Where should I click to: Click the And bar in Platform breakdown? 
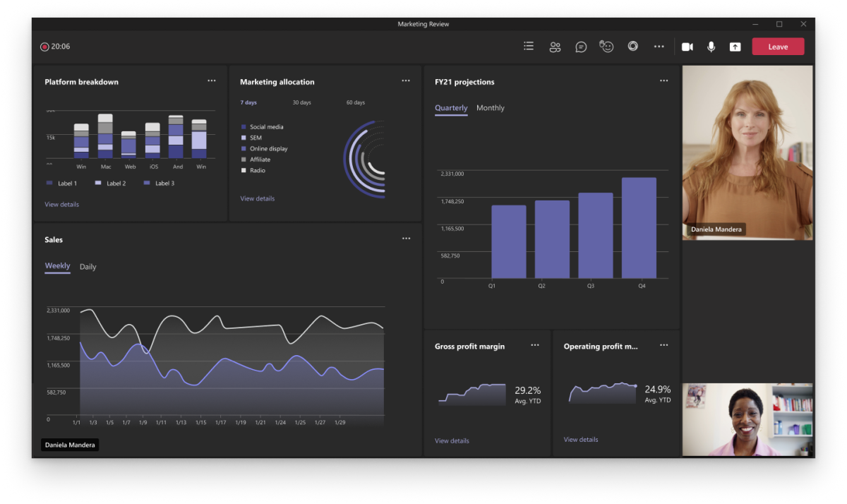click(176, 137)
